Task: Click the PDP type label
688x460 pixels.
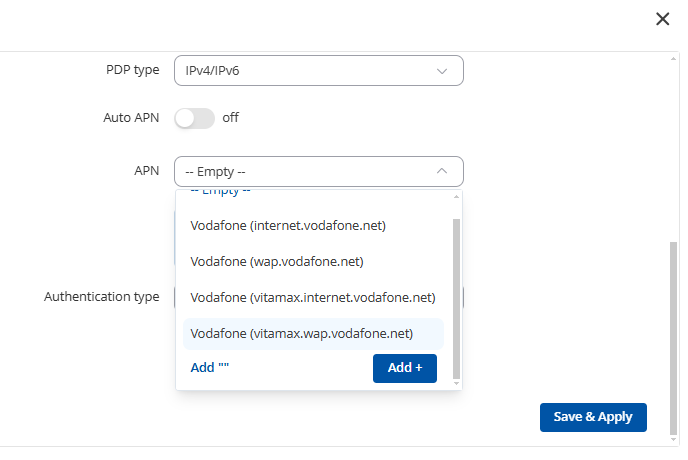Action: click(x=133, y=70)
